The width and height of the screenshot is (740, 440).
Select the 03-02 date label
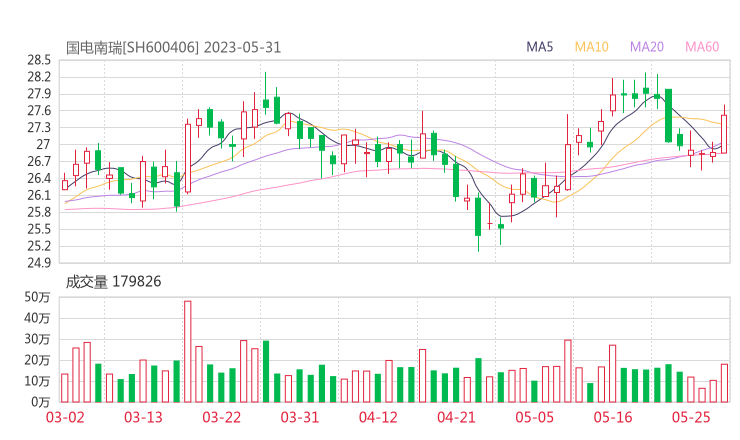[65, 417]
